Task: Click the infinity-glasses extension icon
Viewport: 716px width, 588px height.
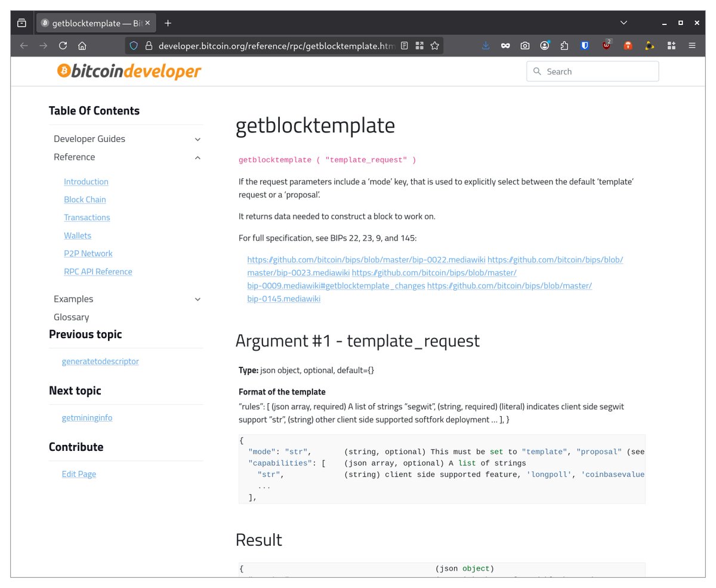Action: pos(505,45)
